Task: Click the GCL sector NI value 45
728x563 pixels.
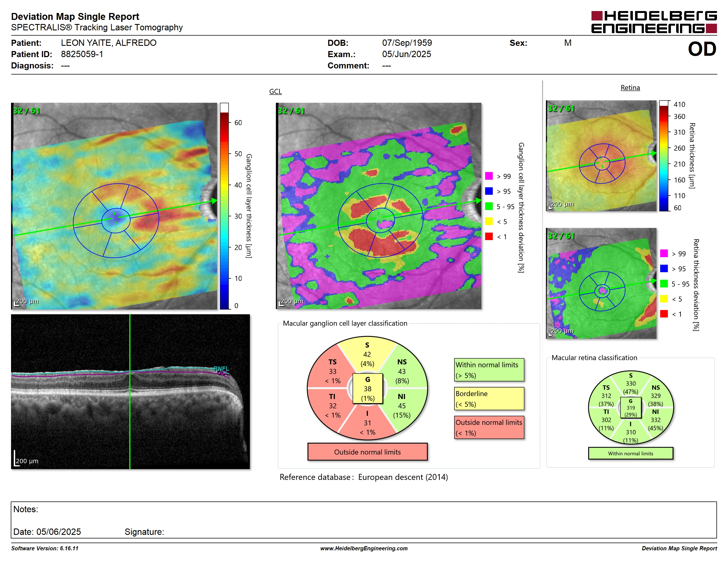Action: coord(402,406)
